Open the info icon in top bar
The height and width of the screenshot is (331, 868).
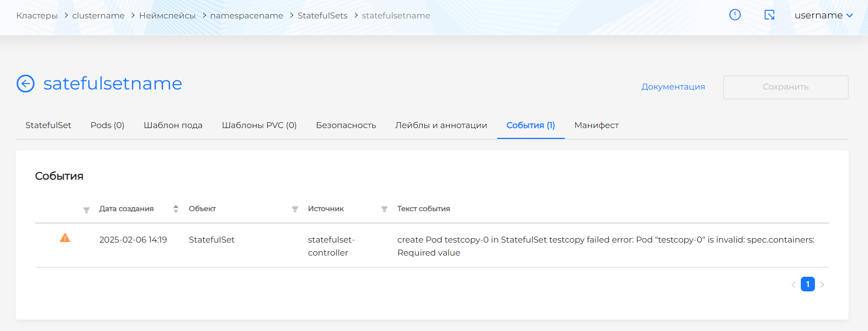coord(735,15)
